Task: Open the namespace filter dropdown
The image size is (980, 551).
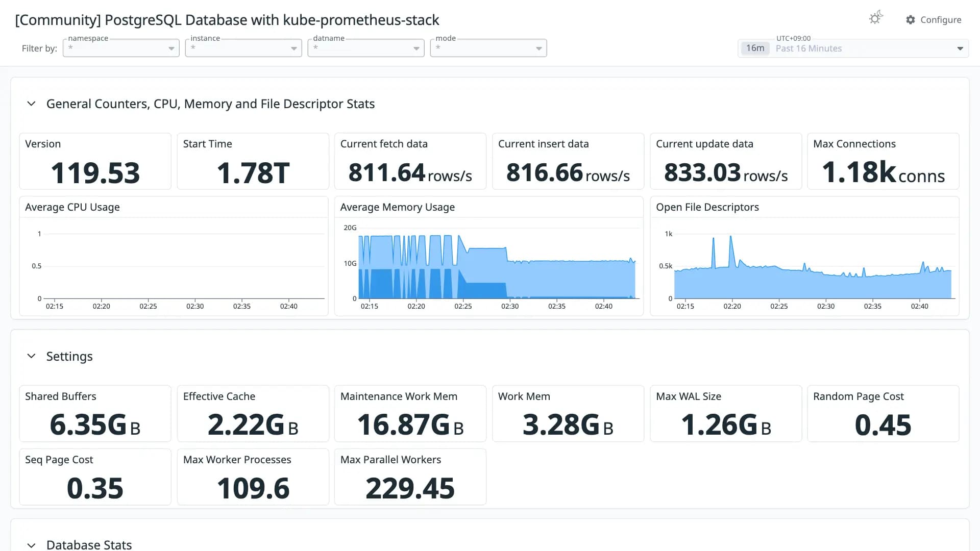Action: pyautogui.click(x=121, y=48)
